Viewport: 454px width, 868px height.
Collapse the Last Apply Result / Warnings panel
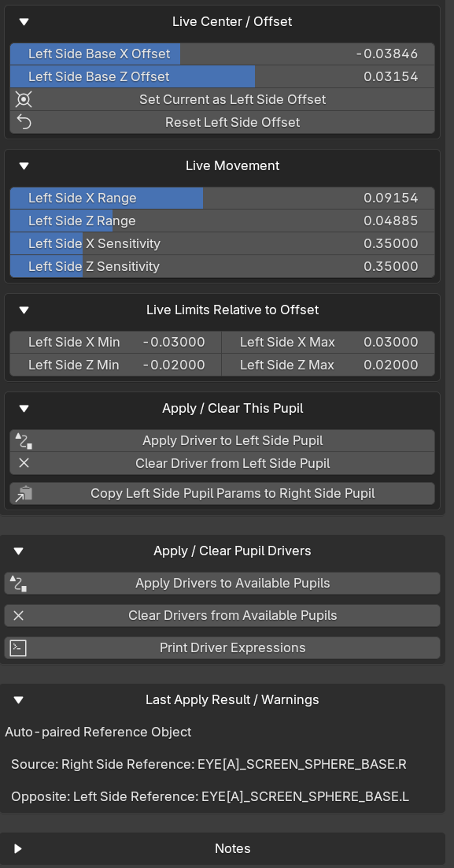(18, 700)
